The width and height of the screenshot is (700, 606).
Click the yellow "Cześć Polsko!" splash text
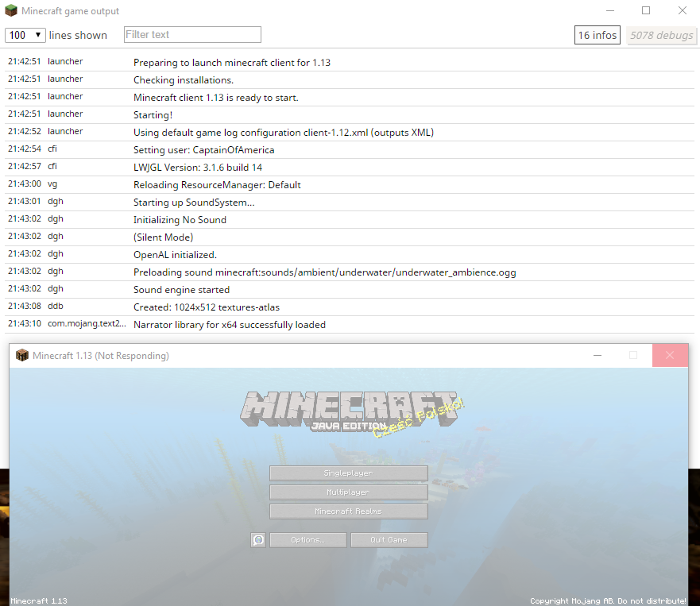pyautogui.click(x=419, y=418)
